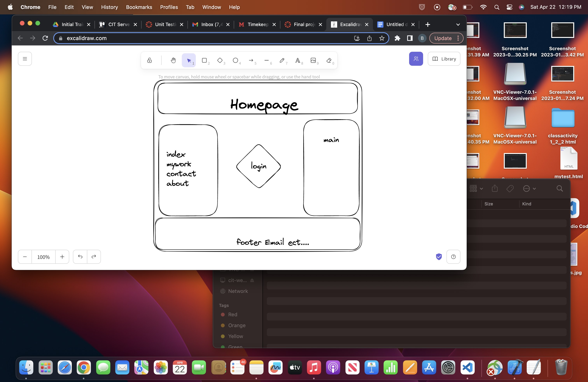The width and height of the screenshot is (588, 382).
Task: Select the Text tool
Action: pyautogui.click(x=298, y=60)
